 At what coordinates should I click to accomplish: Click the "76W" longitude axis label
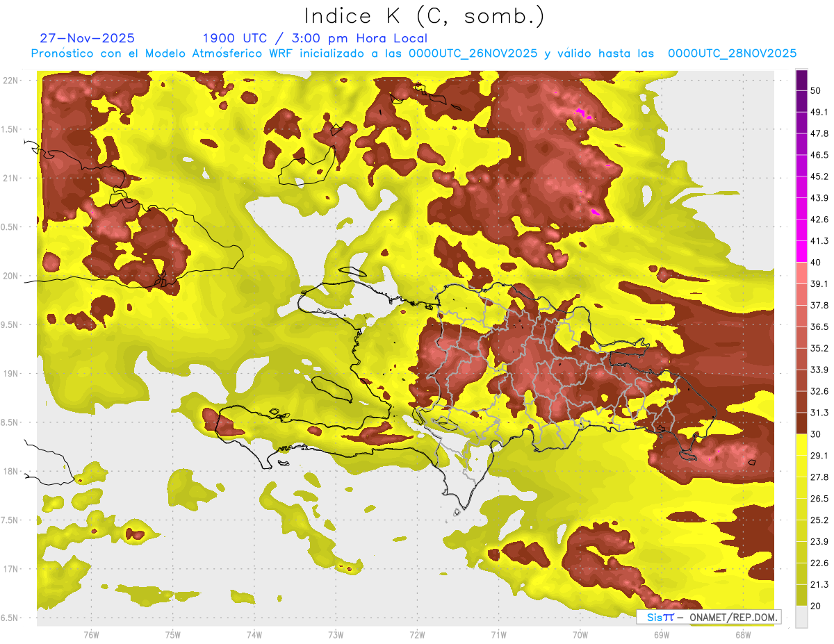91,634
